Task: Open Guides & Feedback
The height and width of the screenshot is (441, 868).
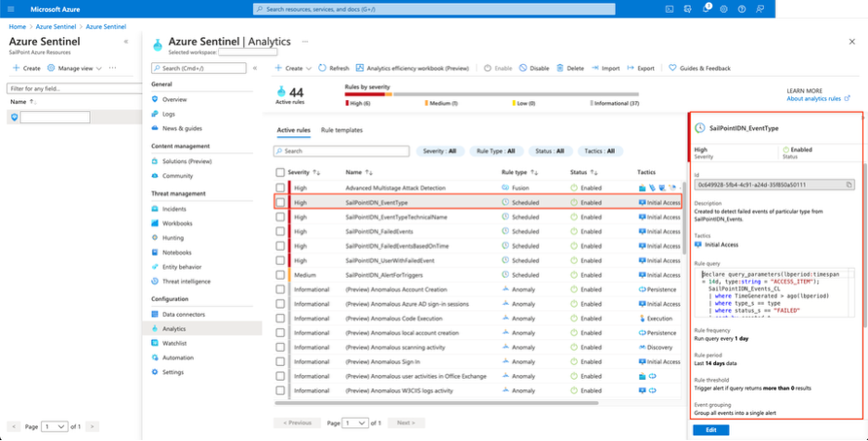Action: pos(700,68)
